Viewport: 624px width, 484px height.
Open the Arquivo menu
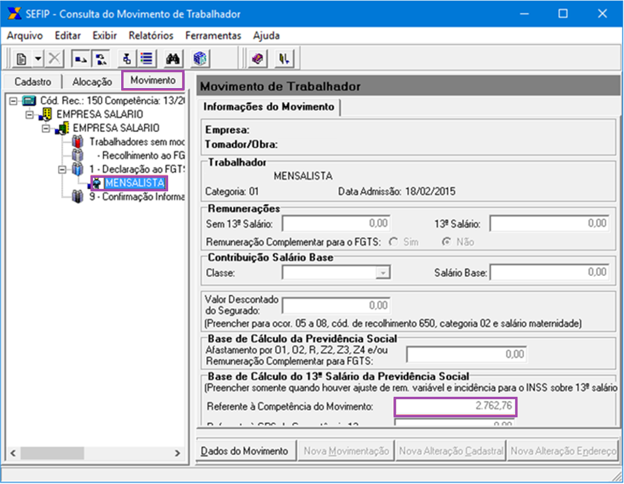coord(25,36)
